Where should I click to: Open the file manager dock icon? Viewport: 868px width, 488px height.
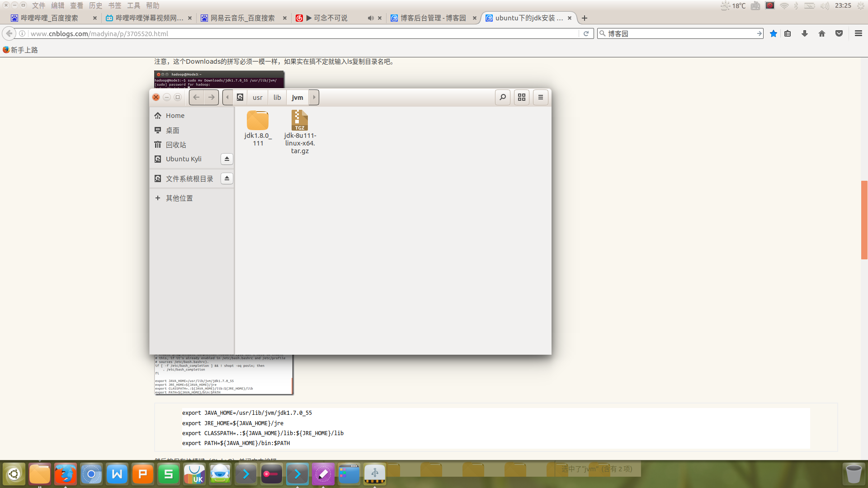click(x=40, y=474)
